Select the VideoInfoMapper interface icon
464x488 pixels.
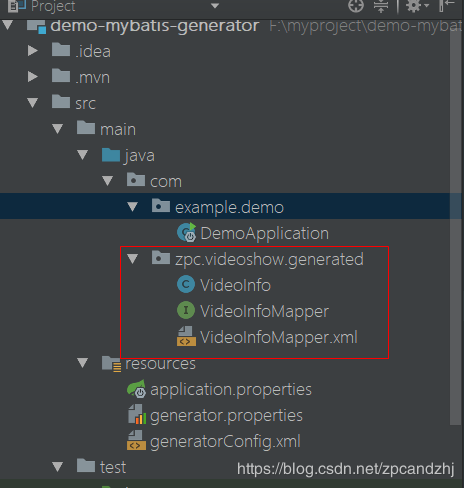186,310
